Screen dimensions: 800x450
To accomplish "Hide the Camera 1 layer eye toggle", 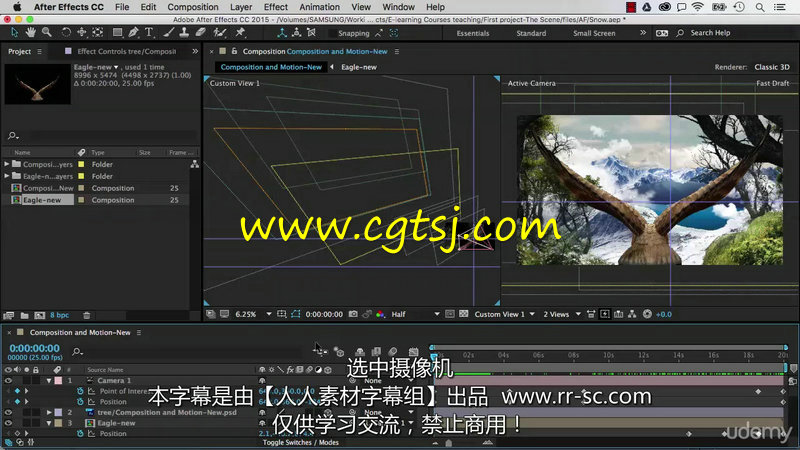I will pyautogui.click(x=8, y=381).
